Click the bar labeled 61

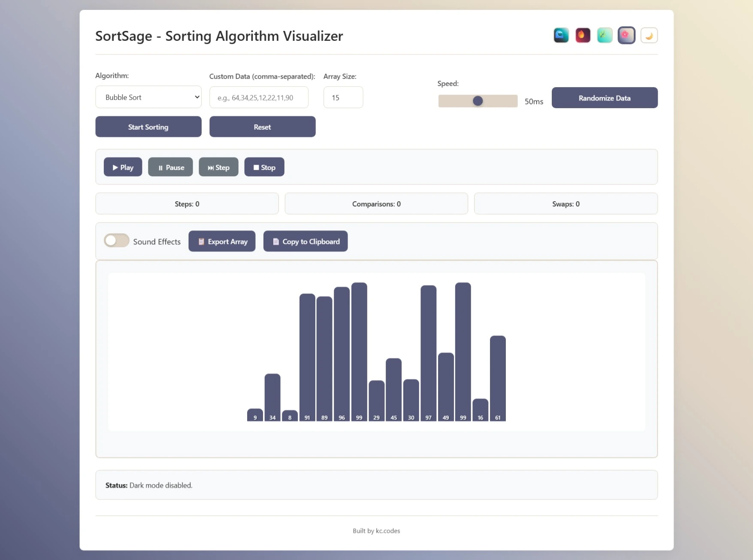pos(498,378)
